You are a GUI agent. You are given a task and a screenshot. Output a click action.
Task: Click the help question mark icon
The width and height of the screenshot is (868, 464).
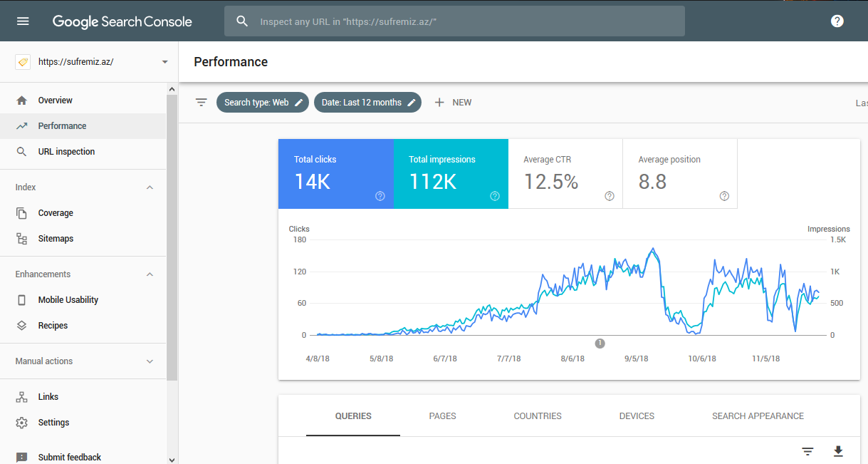[837, 21]
